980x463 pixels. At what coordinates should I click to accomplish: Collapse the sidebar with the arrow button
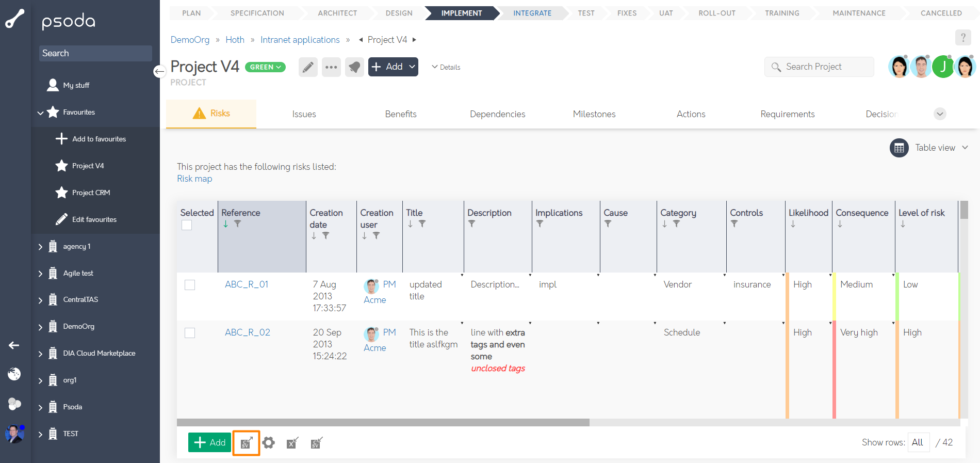pos(159,71)
